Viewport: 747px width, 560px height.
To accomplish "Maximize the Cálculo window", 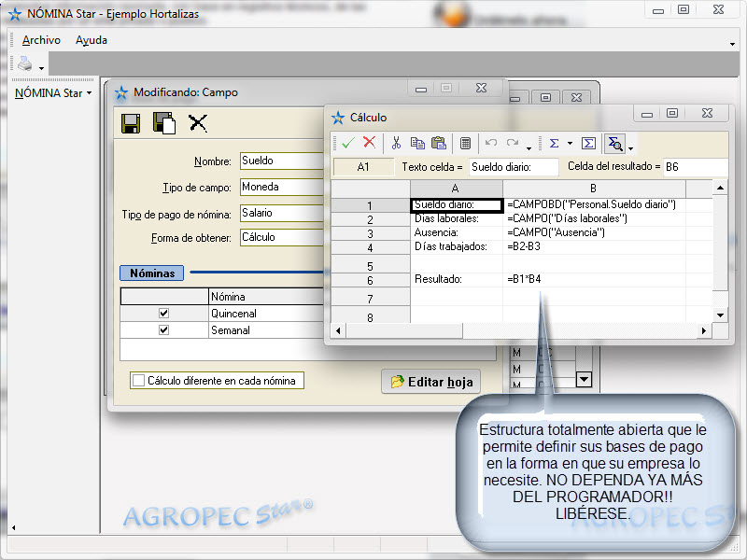I will (672, 113).
